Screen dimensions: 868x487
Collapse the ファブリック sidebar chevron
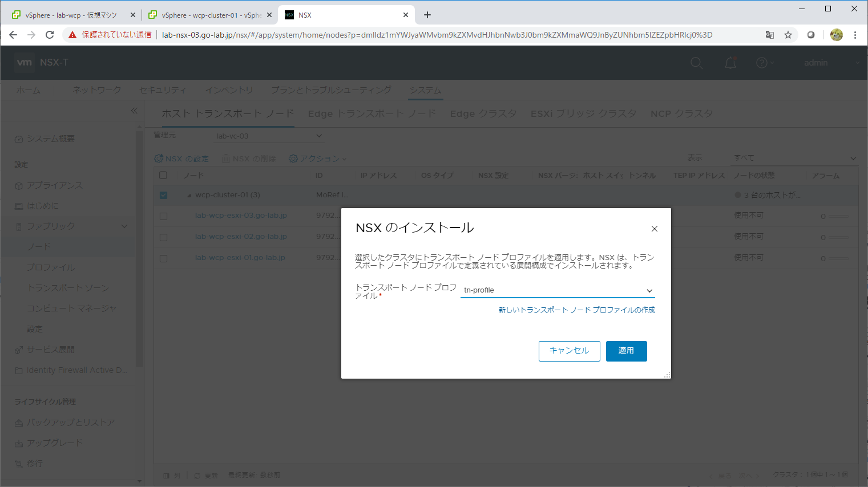[124, 226]
